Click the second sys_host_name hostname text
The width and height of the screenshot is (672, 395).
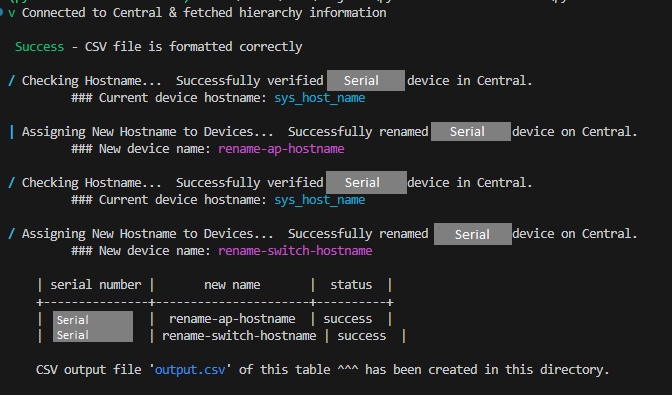pos(320,200)
